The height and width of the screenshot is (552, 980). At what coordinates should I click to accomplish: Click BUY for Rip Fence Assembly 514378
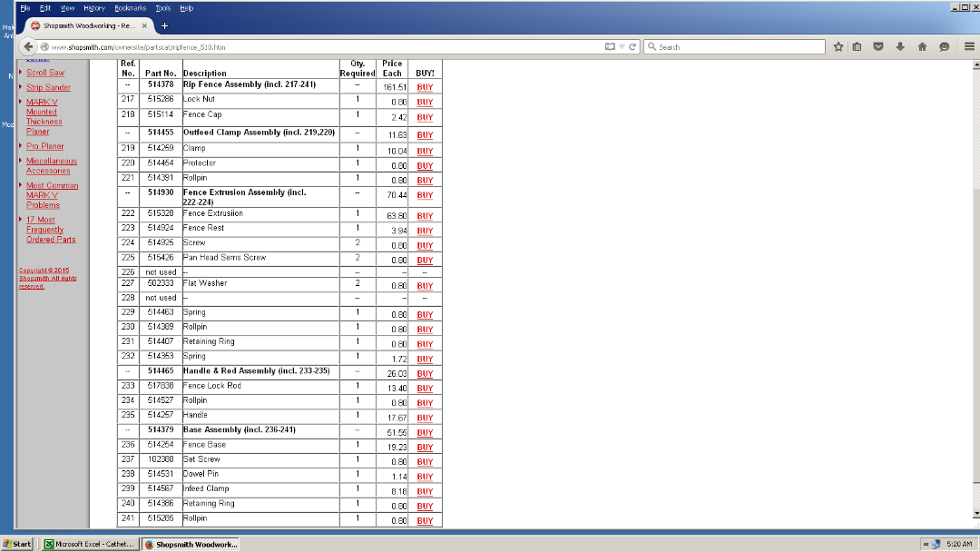click(425, 87)
